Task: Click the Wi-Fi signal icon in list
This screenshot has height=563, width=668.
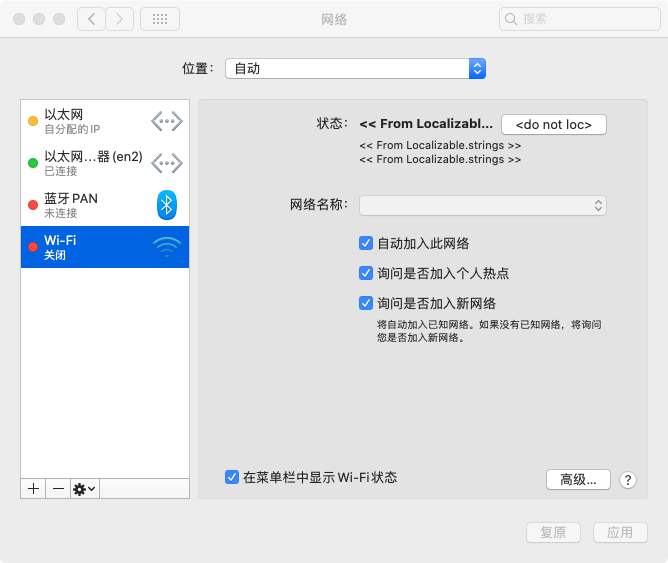Action: coord(167,247)
